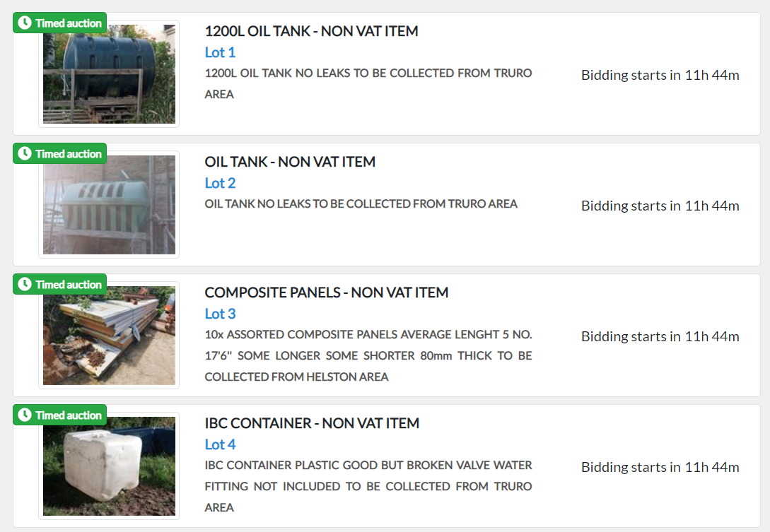This screenshot has width=770, height=532.
Task: Click Lot 4 Timed auction badge label
Action: [x=69, y=415]
